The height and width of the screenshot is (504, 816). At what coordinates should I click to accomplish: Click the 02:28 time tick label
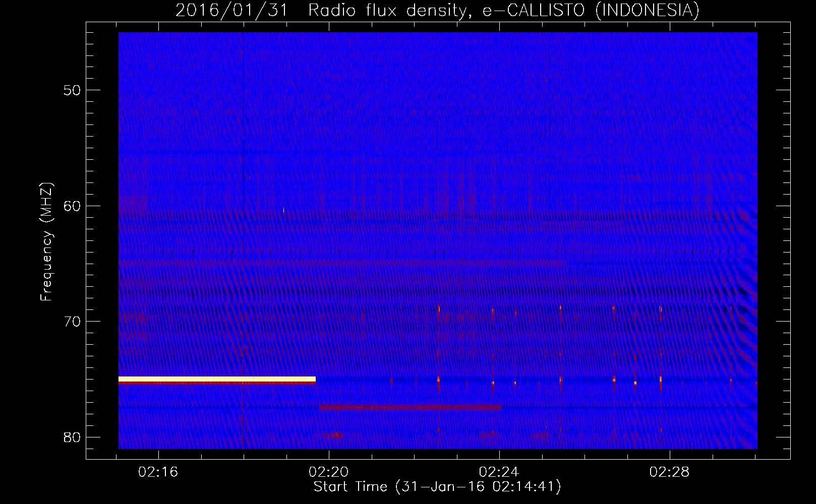[669, 472]
